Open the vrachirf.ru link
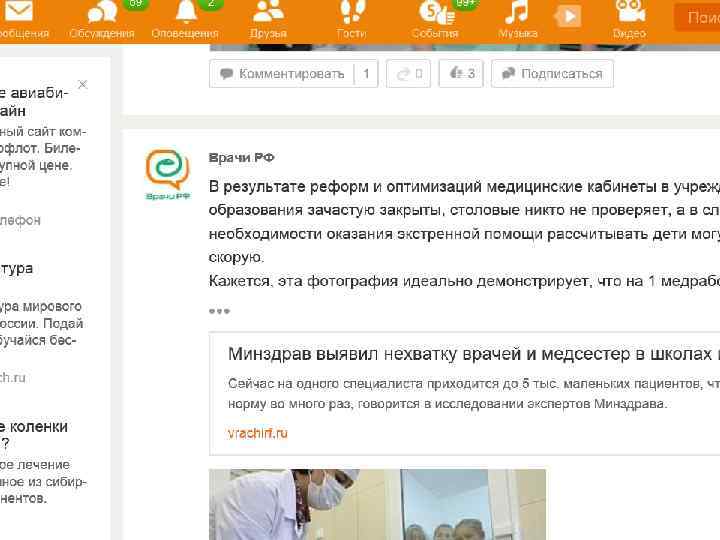Viewport: 720px width, 540px height. (258, 433)
